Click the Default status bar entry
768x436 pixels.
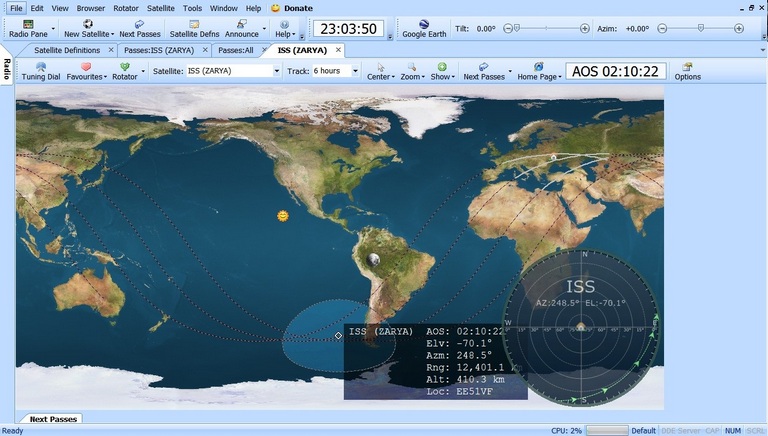643,431
